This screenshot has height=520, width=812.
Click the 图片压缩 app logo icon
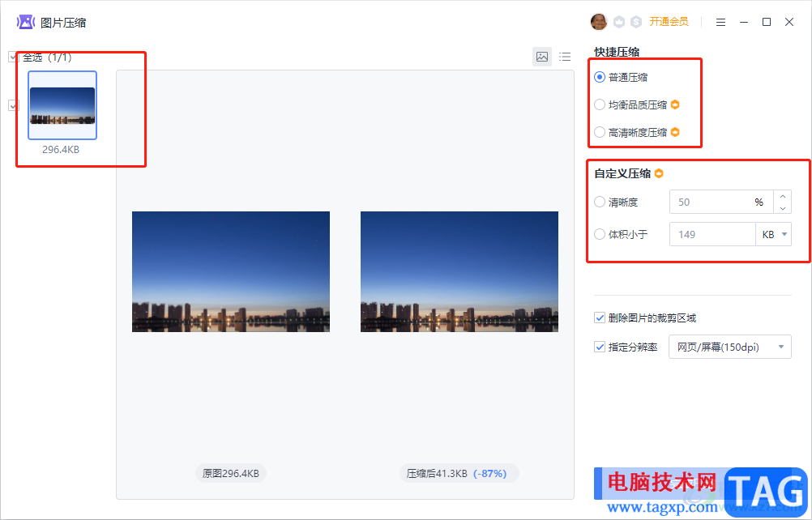tap(25, 22)
